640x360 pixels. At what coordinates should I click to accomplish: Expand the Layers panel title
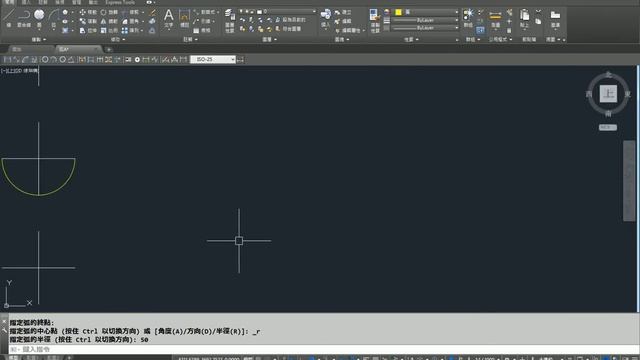click(x=269, y=40)
